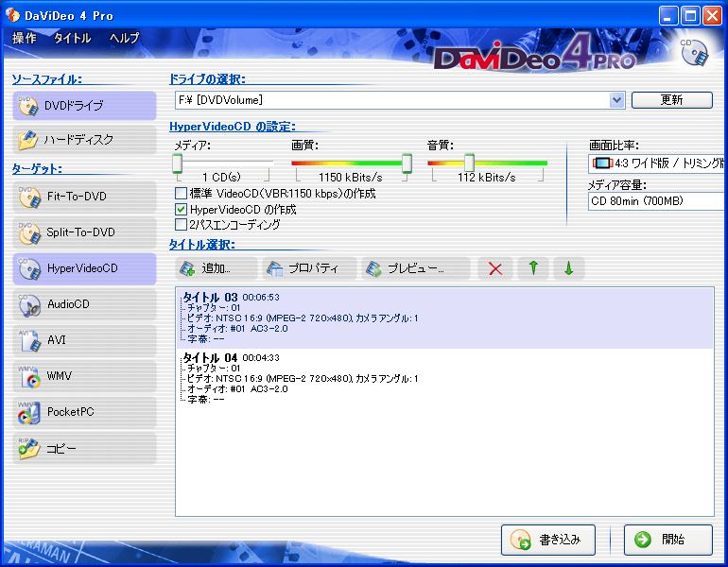Image resolution: width=728 pixels, height=567 pixels.
Task: Select ハードディスク source option
Action: [x=84, y=139]
